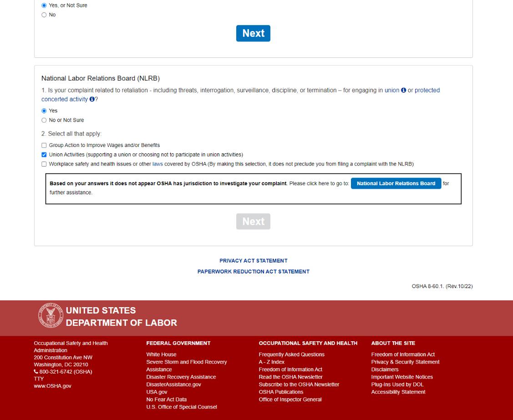513x420 pixels.
Task: Click the greyed-out Next button in NLRB section
Action: tap(253, 222)
